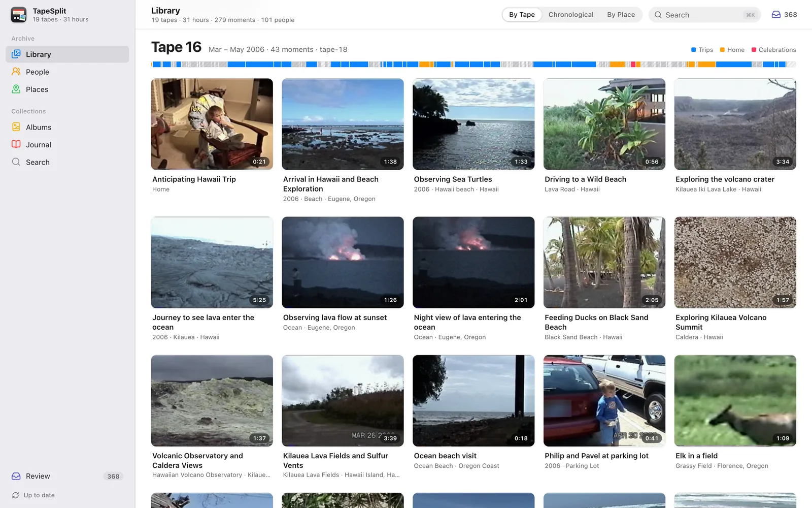Click the Review inbox icon in sidebar
Image resolution: width=812 pixels, height=508 pixels.
pos(16,476)
